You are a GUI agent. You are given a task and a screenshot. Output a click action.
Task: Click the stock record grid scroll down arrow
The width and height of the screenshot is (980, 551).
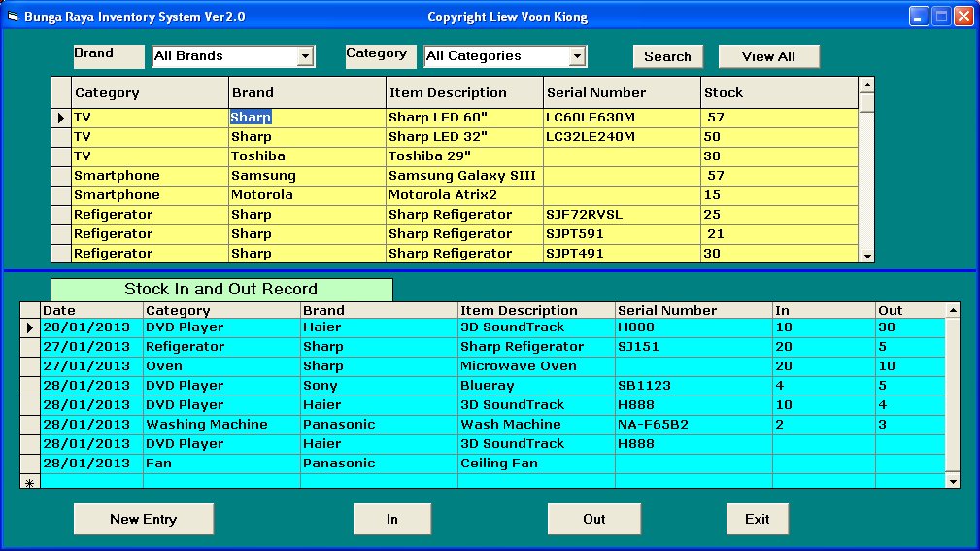point(953,481)
